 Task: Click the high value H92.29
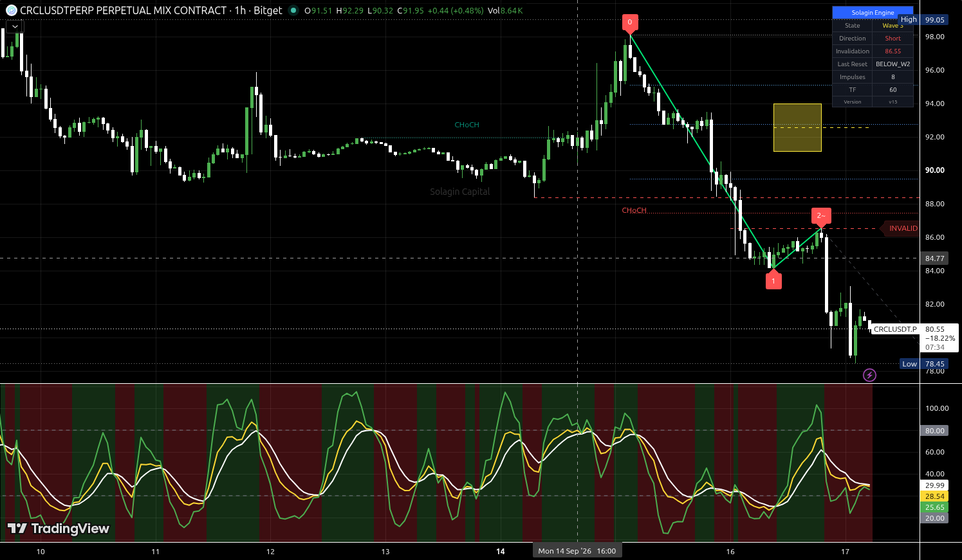tap(349, 10)
